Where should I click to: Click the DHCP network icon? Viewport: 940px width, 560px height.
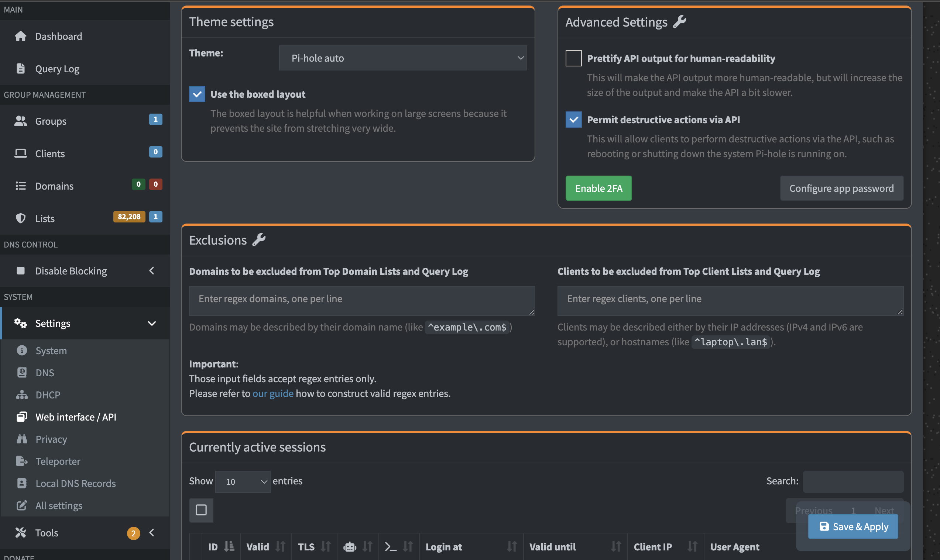coord(22,395)
